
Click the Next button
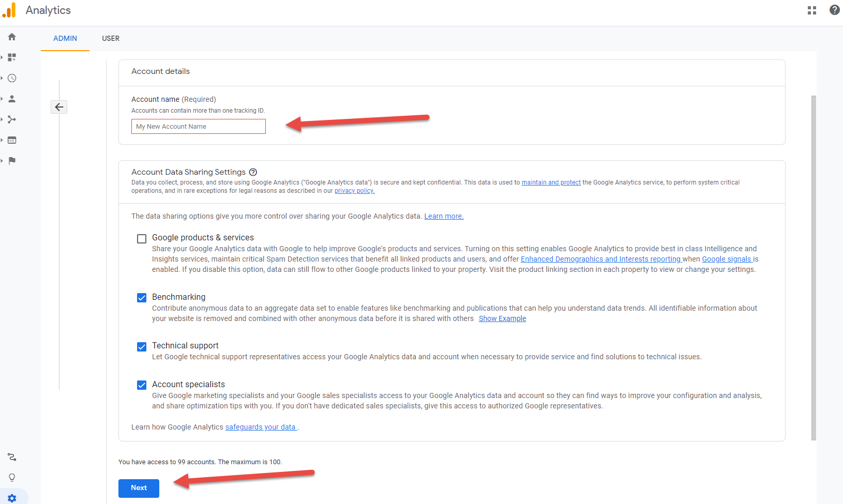tap(139, 488)
